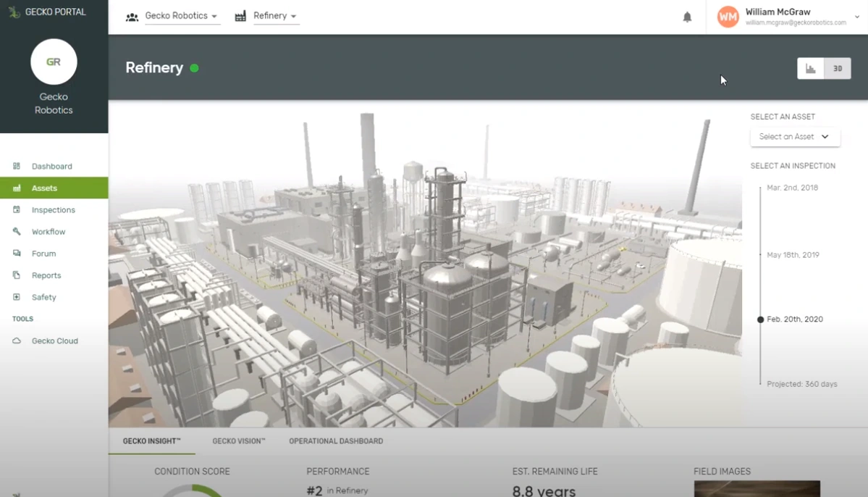This screenshot has height=497, width=868.
Task: Click the Inspections calendar icon
Action: coord(17,209)
